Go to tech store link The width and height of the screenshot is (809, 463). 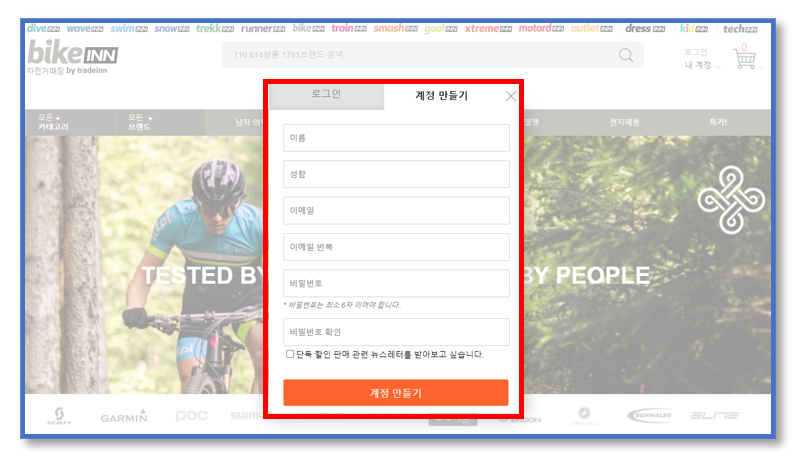pos(740,29)
